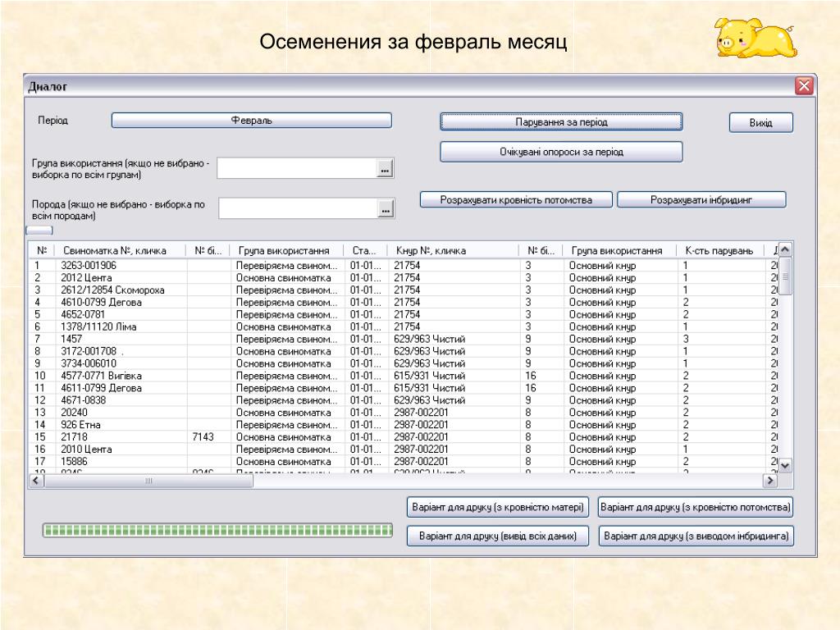Select sow 4652-0781 row
840x630 pixels.
click(x=83, y=314)
